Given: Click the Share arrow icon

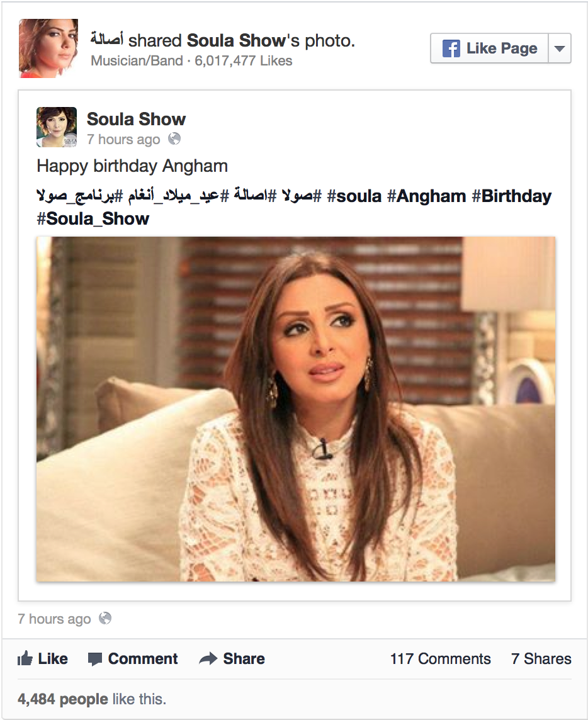Looking at the screenshot, I should click(208, 658).
